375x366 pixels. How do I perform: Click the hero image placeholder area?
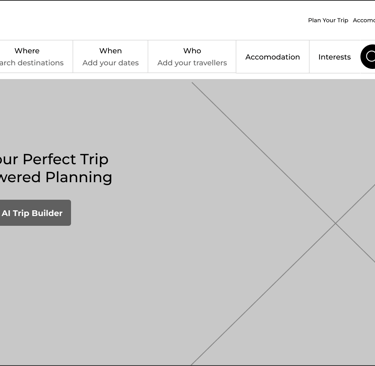click(x=187, y=222)
